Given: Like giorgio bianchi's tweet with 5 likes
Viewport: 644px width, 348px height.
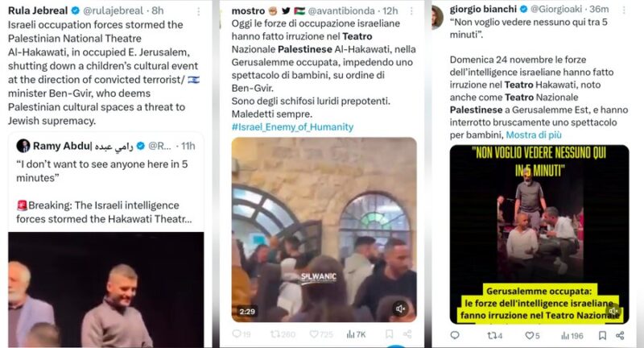Looking at the screenshot, I should tap(533, 336).
